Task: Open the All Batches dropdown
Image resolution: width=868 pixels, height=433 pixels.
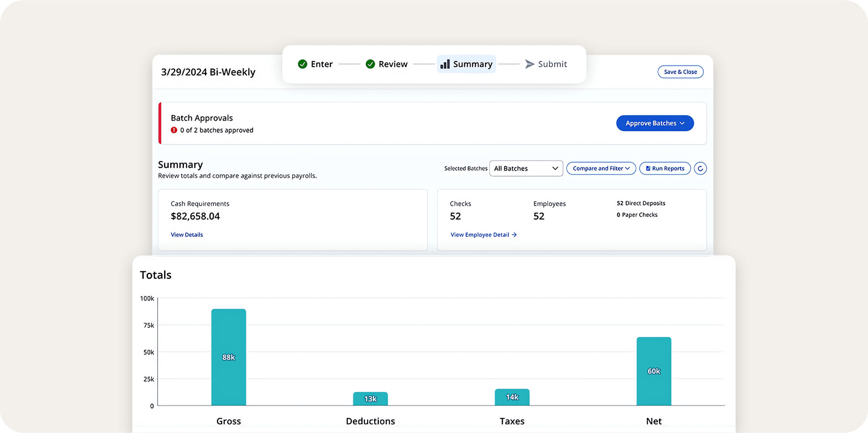Action: click(x=526, y=168)
